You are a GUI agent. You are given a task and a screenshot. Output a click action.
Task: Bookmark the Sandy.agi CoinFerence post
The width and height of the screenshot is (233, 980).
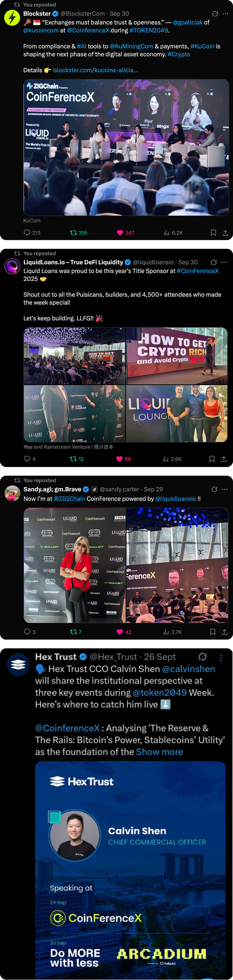click(x=213, y=632)
